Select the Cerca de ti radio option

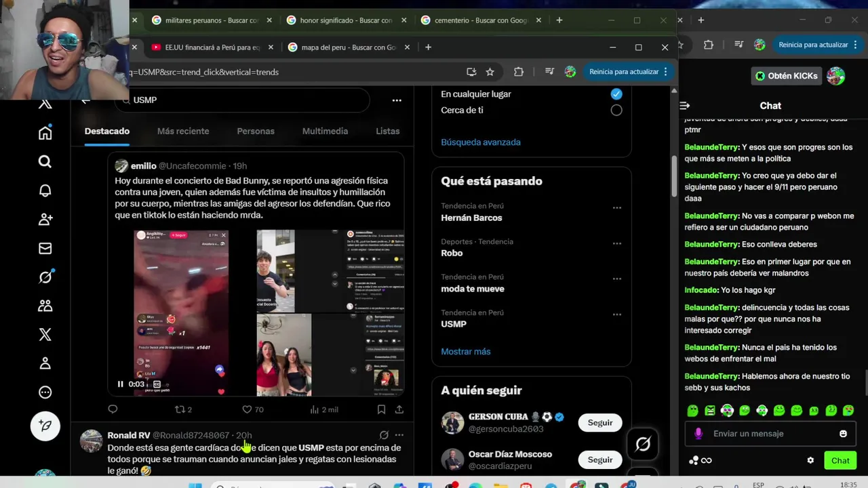tap(616, 110)
